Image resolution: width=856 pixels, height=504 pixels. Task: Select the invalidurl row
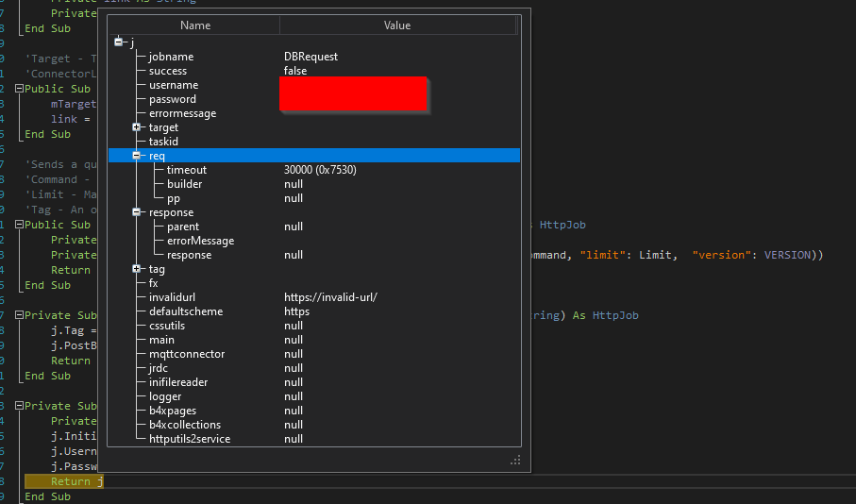tap(173, 297)
